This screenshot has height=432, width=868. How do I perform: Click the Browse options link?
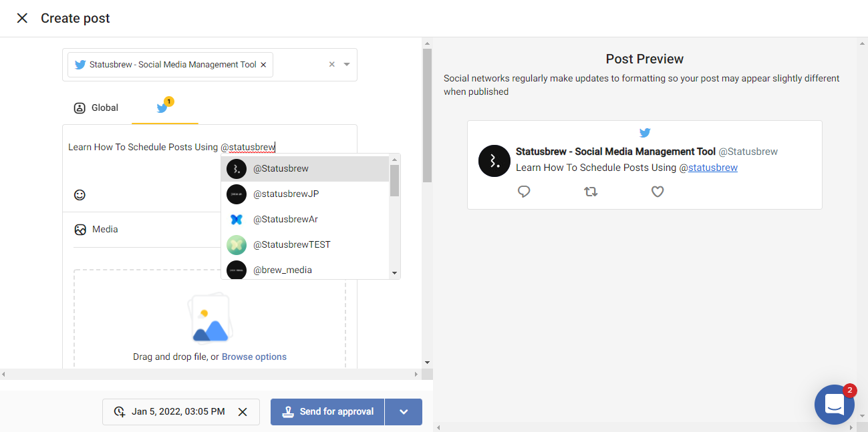pyautogui.click(x=254, y=357)
